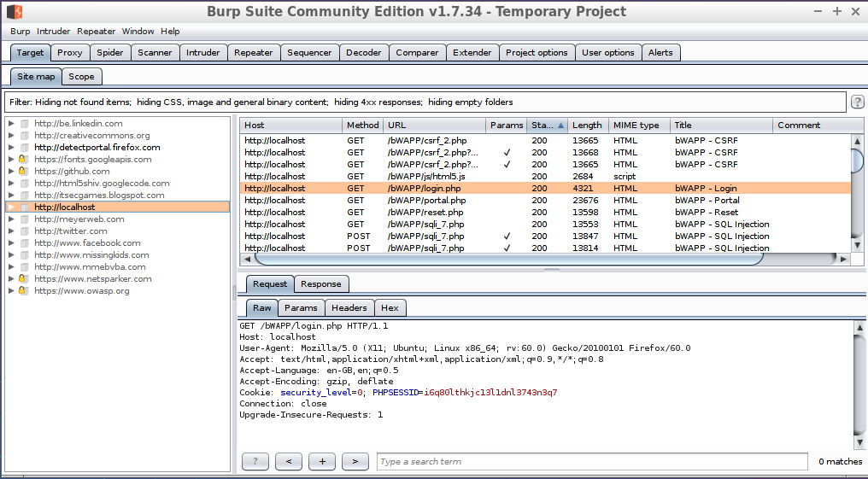The image size is (868, 479).
Task: Click the search help question mark button
Action: 255,462
